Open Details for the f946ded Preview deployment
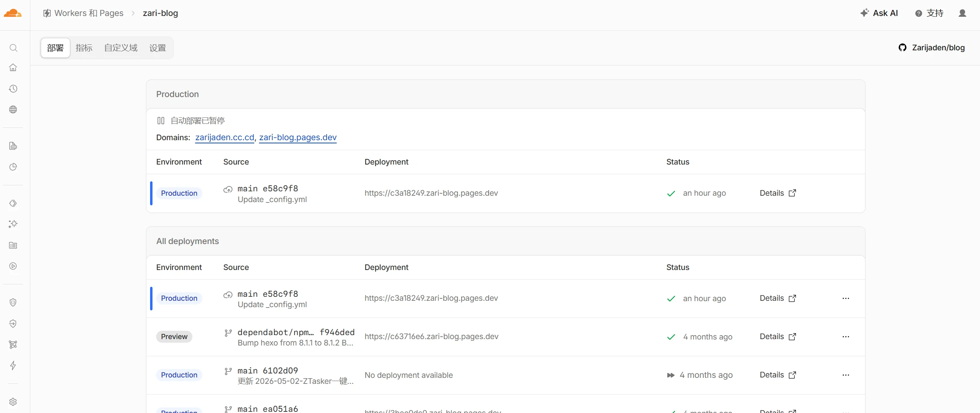 [778, 337]
